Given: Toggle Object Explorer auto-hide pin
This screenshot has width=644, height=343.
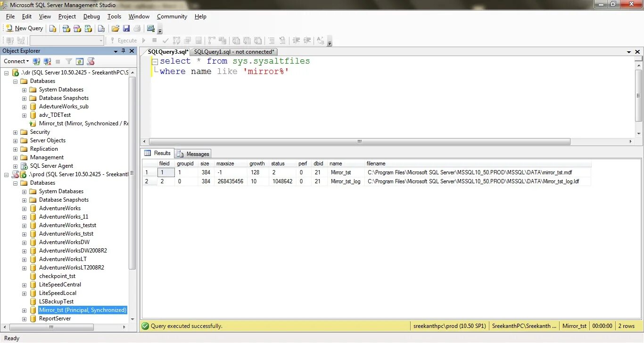Looking at the screenshot, I should pyautogui.click(x=124, y=51).
